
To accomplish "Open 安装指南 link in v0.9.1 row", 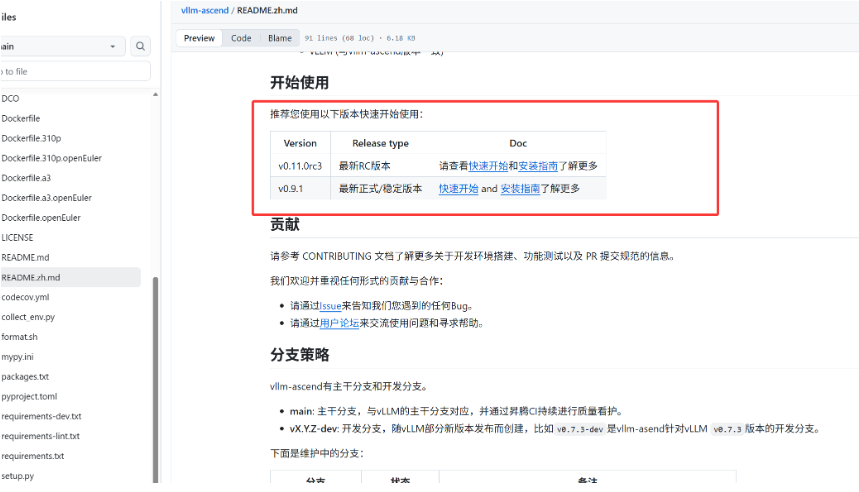I will pyautogui.click(x=520, y=188).
